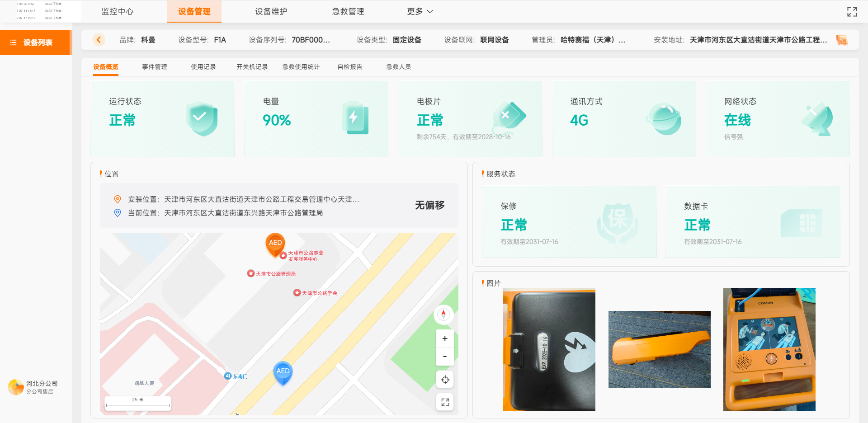Open the 设备维护 menu
Image resolution: width=868 pixels, height=423 pixels.
tap(271, 12)
